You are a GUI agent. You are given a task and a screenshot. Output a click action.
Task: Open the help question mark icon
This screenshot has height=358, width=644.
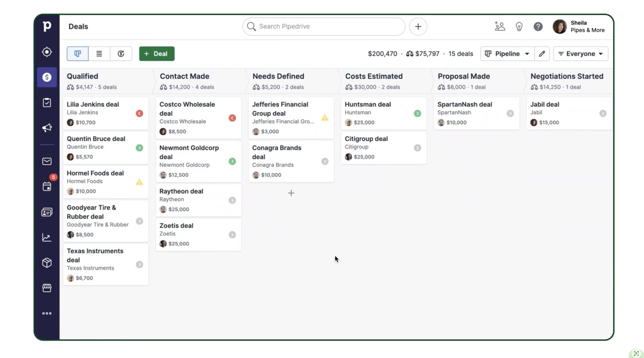538,27
